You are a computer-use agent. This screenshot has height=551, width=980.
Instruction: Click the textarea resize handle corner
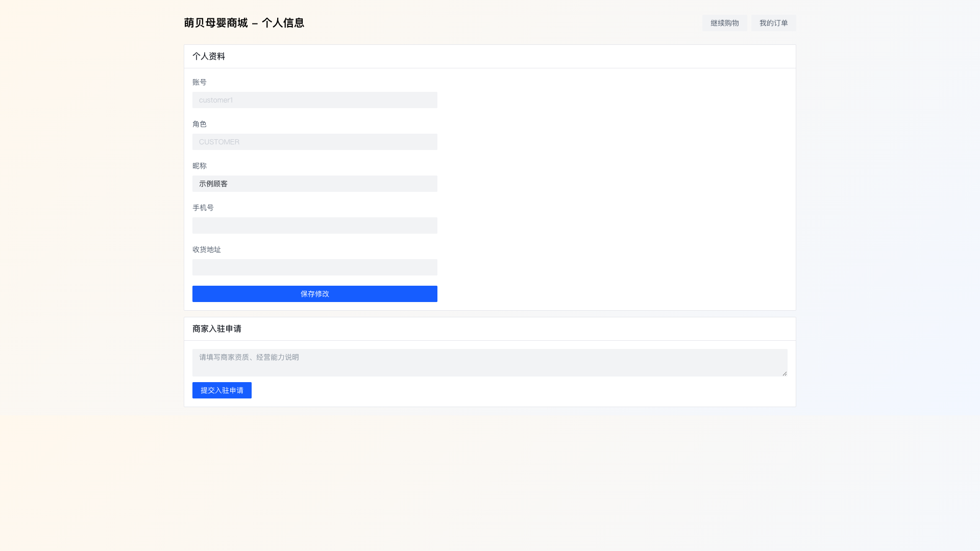(x=785, y=373)
